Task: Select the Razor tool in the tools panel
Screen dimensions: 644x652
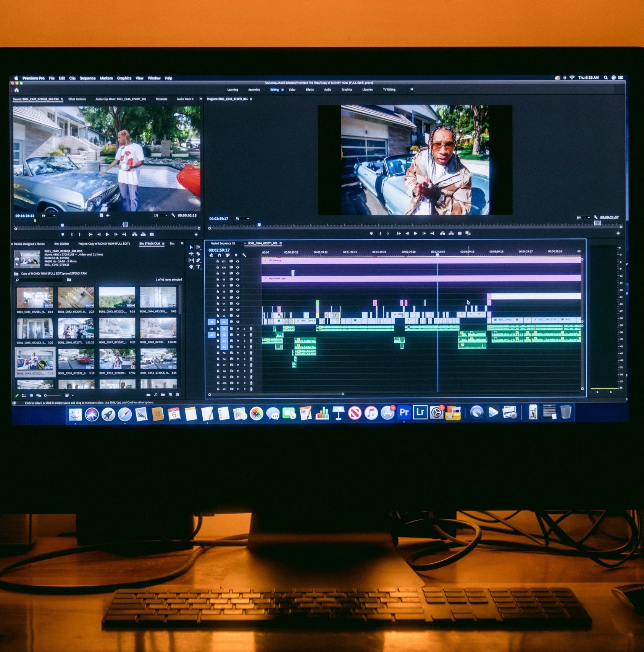Action: [x=198, y=254]
